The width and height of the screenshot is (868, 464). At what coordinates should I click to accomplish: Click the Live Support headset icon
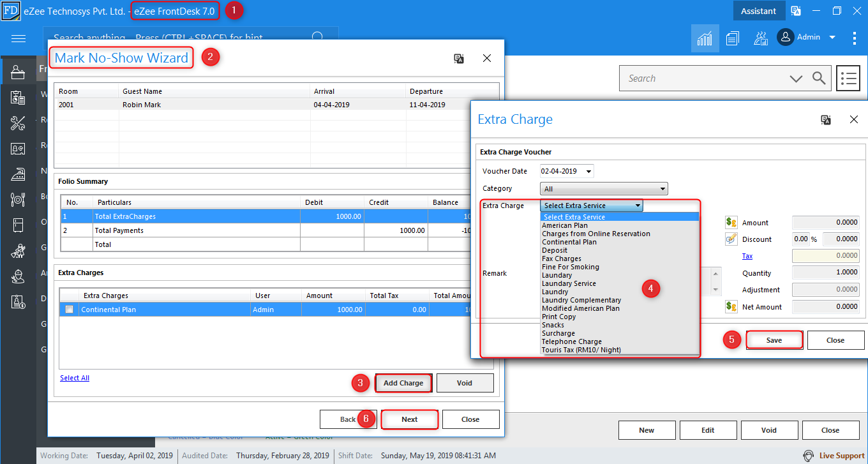[x=808, y=456]
